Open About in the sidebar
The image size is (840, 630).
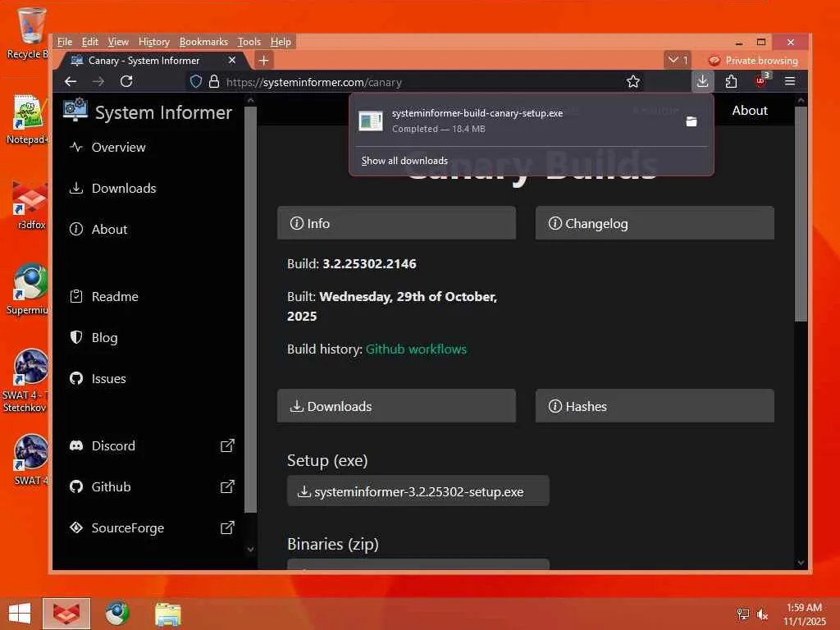click(x=109, y=230)
